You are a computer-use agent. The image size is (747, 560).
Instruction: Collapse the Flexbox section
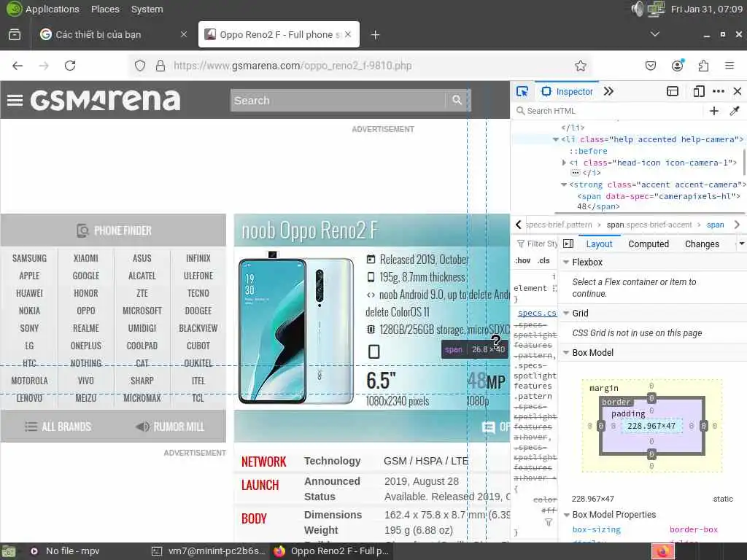(566, 262)
